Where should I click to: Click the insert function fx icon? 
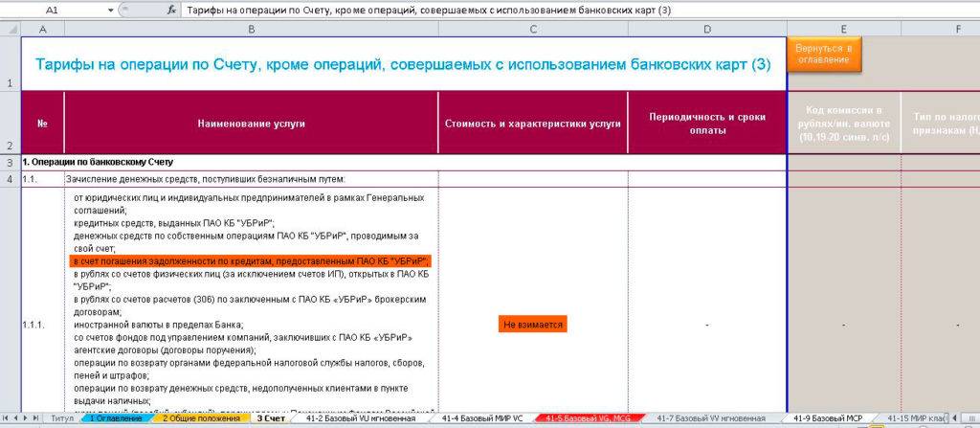171,10
